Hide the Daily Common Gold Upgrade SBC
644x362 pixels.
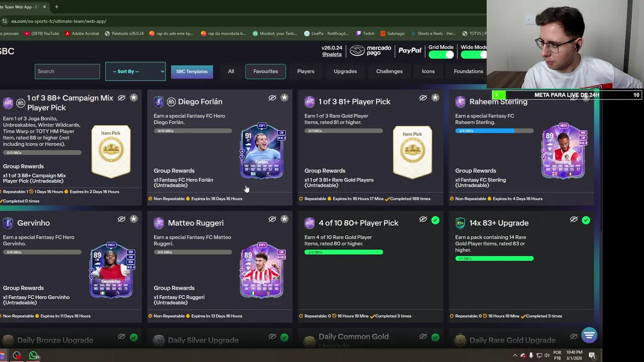click(x=423, y=336)
